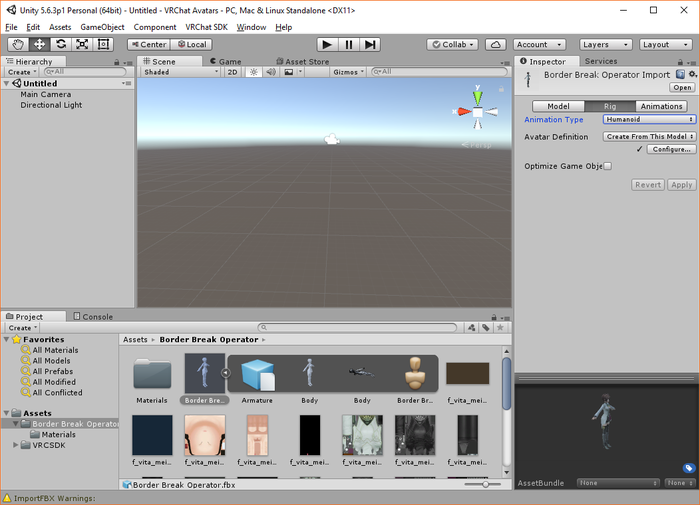Expand the VRCSDK folder
700x505 pixels.
pyautogui.click(x=16, y=445)
